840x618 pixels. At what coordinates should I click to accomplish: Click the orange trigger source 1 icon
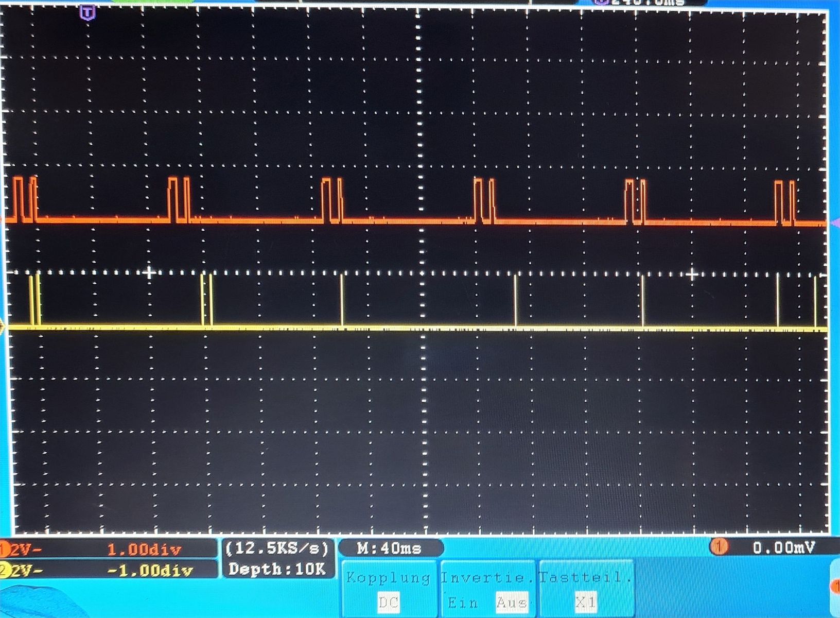719,547
